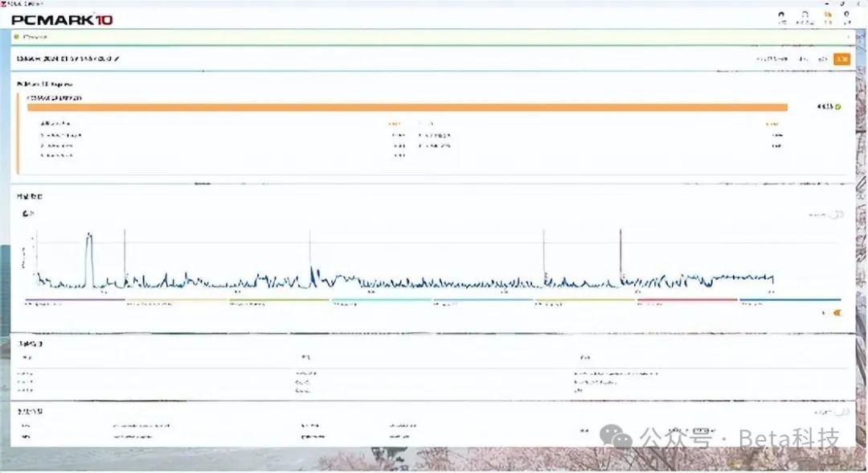This screenshot has width=868, height=473.
Task: Select the orange Results icon in navigation
Action: (x=828, y=17)
